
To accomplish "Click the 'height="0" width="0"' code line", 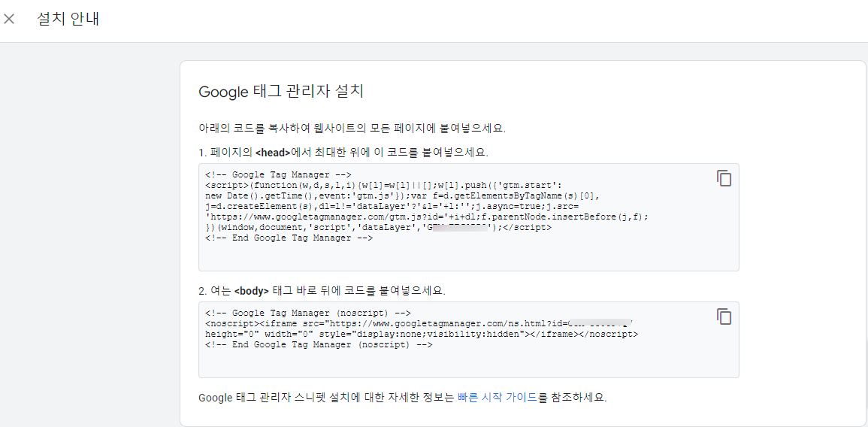I will click(x=422, y=334).
